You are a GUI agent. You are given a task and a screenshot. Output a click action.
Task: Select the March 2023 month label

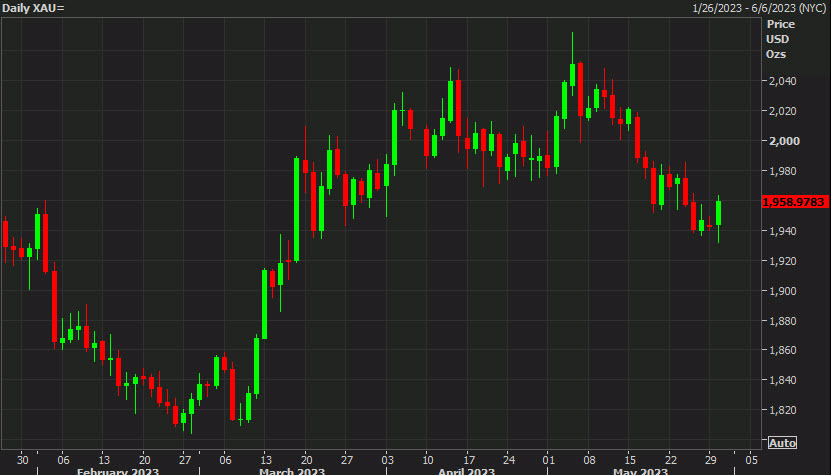tap(290, 470)
